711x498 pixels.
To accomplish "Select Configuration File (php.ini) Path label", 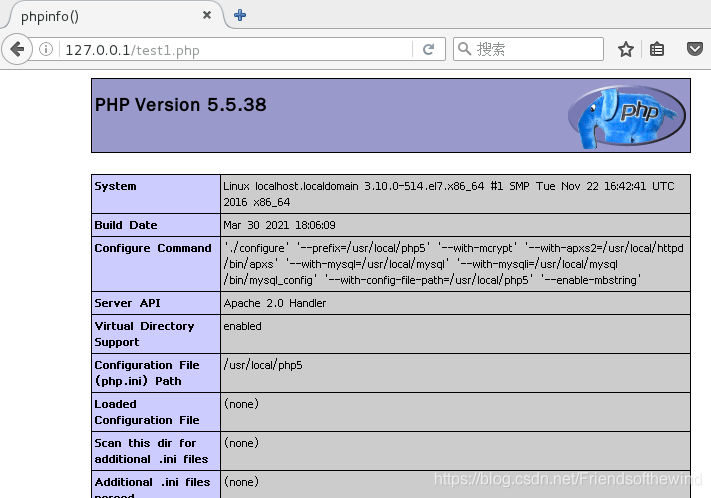I will (x=146, y=373).
